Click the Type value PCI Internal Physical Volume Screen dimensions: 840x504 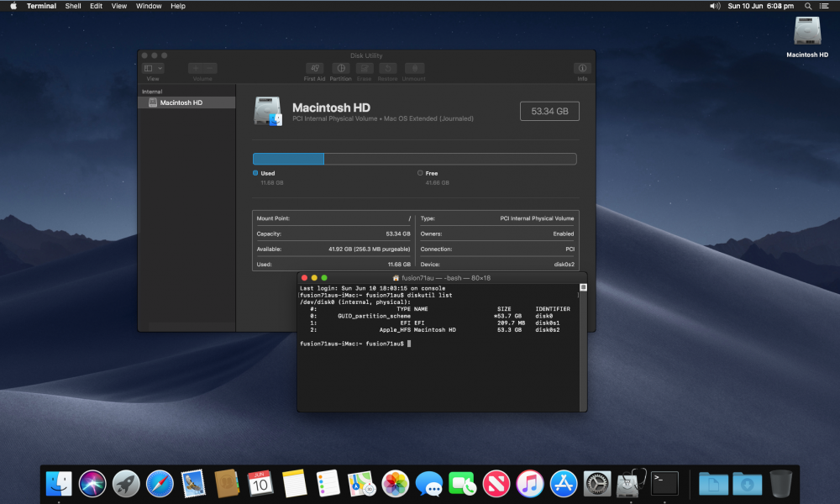(x=537, y=218)
